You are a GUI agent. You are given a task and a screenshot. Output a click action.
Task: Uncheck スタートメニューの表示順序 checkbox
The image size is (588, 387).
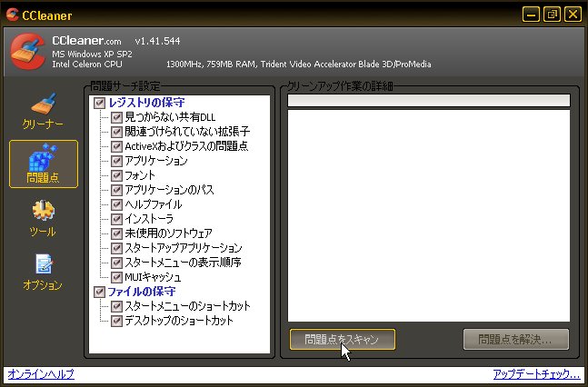(116, 263)
